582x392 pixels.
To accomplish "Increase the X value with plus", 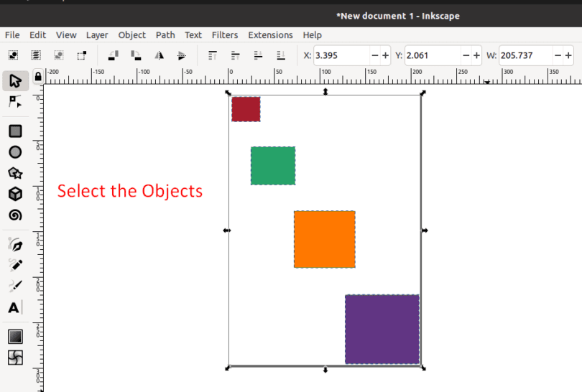I will tap(385, 55).
